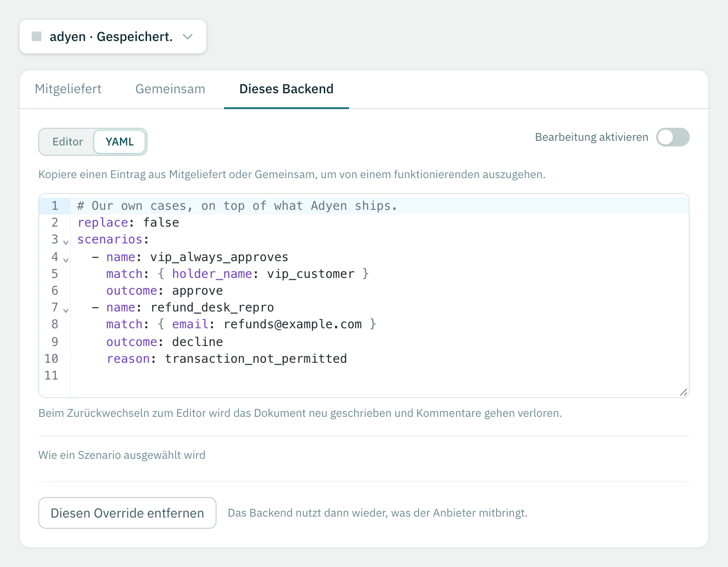Select the YAML view mode
The width and height of the screenshot is (728, 567).
click(x=119, y=142)
